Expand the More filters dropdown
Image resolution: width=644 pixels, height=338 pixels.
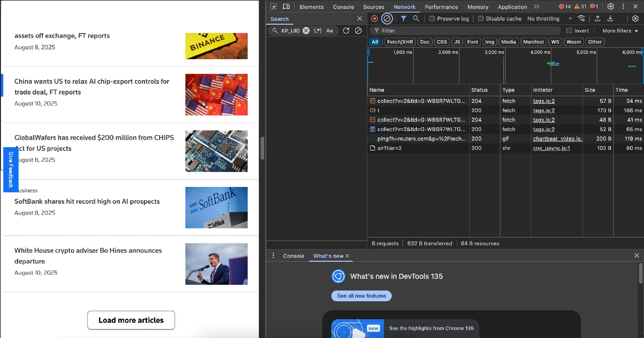click(620, 31)
